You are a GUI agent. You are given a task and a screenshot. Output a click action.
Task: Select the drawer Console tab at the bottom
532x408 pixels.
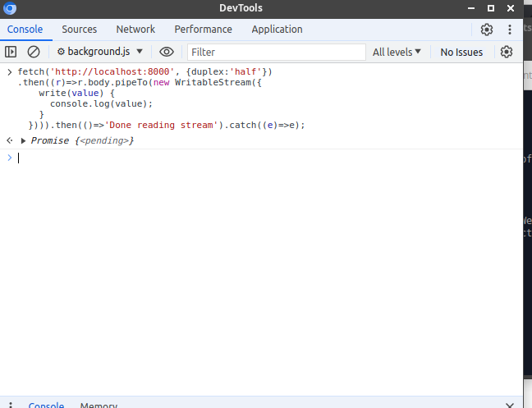[46, 405]
